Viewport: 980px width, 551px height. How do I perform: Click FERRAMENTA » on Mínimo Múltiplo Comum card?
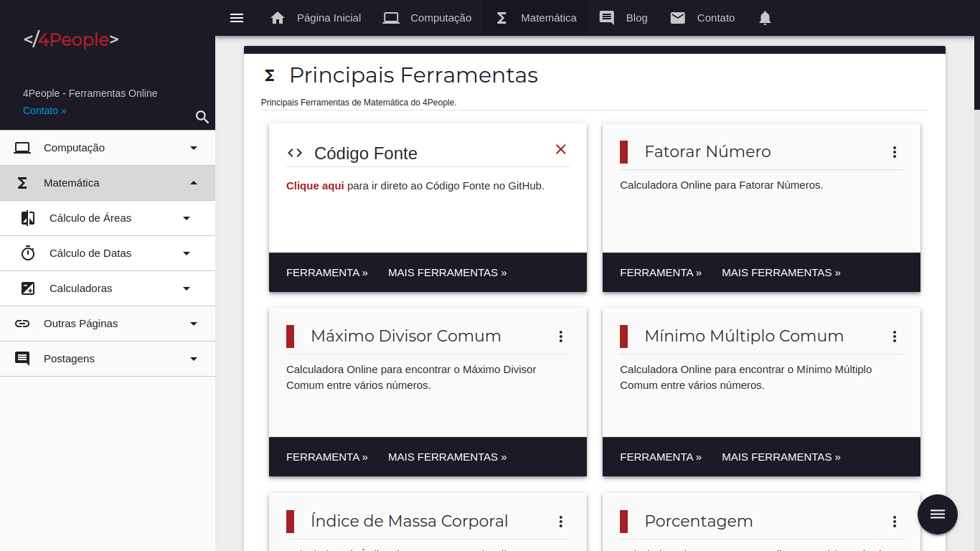pos(661,457)
